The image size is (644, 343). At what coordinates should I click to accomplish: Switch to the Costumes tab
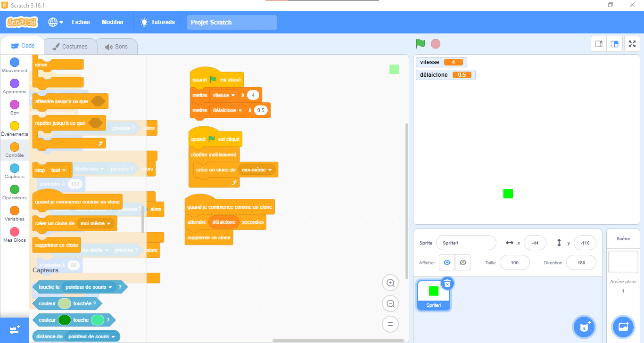(70, 47)
